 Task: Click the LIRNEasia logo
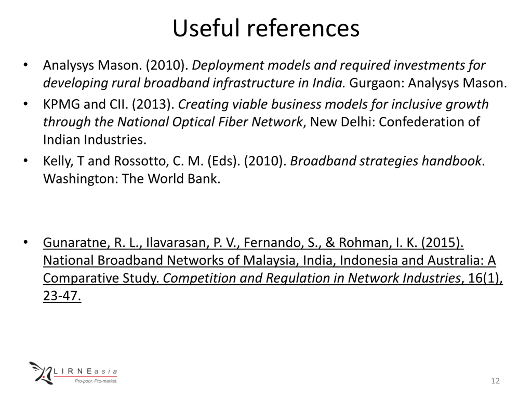tap(73, 373)
